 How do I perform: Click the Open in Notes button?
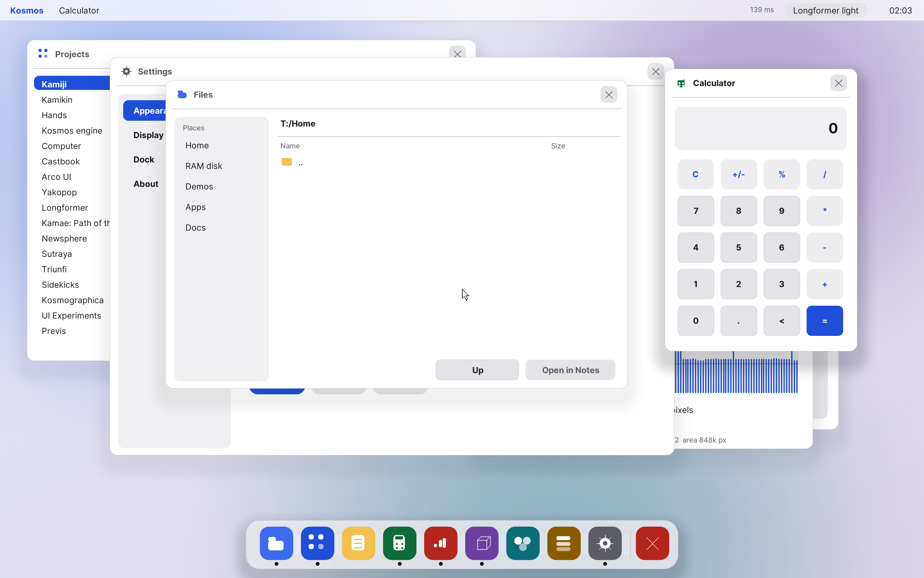point(570,370)
